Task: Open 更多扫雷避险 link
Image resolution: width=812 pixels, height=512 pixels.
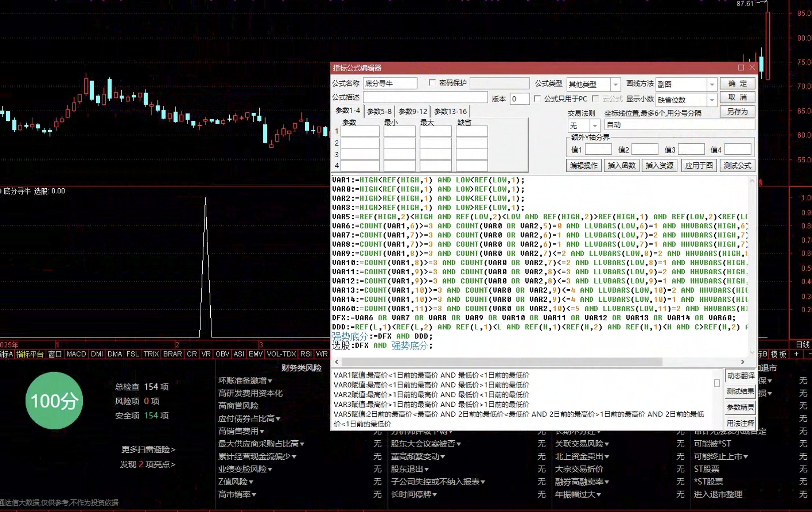Action: (148, 449)
